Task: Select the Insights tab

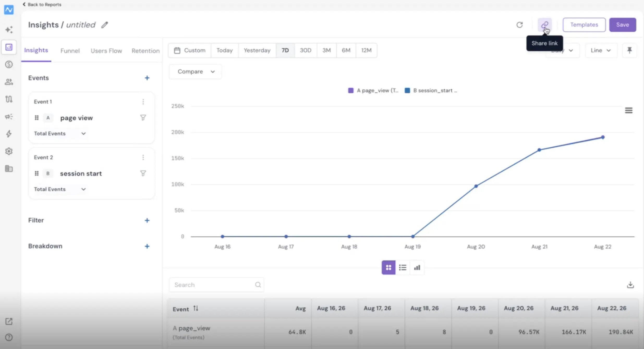Action: [x=36, y=50]
